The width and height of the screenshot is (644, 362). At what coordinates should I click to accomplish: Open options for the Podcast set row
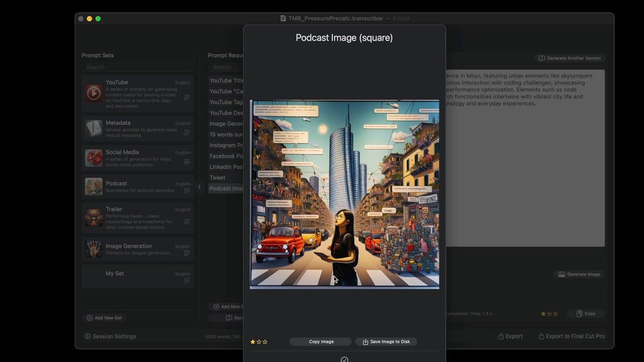[x=187, y=191]
